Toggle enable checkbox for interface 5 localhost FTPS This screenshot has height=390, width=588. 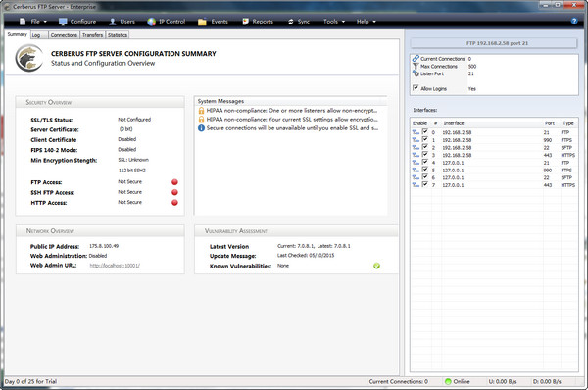click(425, 170)
